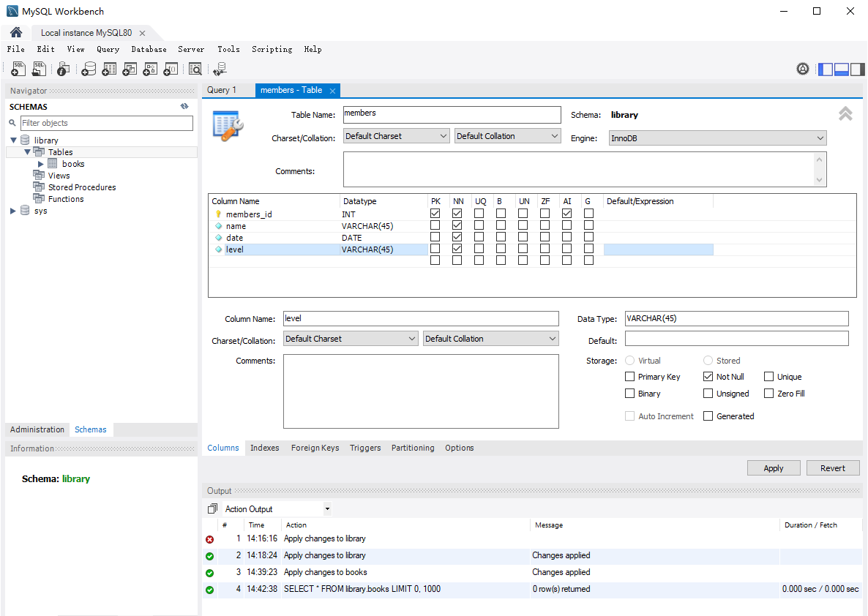Open the Engine InnoDB dropdown

point(717,138)
